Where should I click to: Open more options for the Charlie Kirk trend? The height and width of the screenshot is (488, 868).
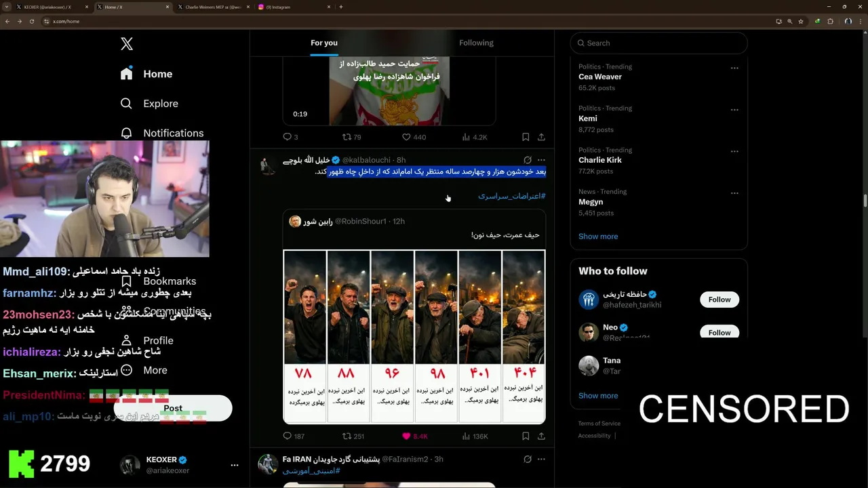pos(734,151)
